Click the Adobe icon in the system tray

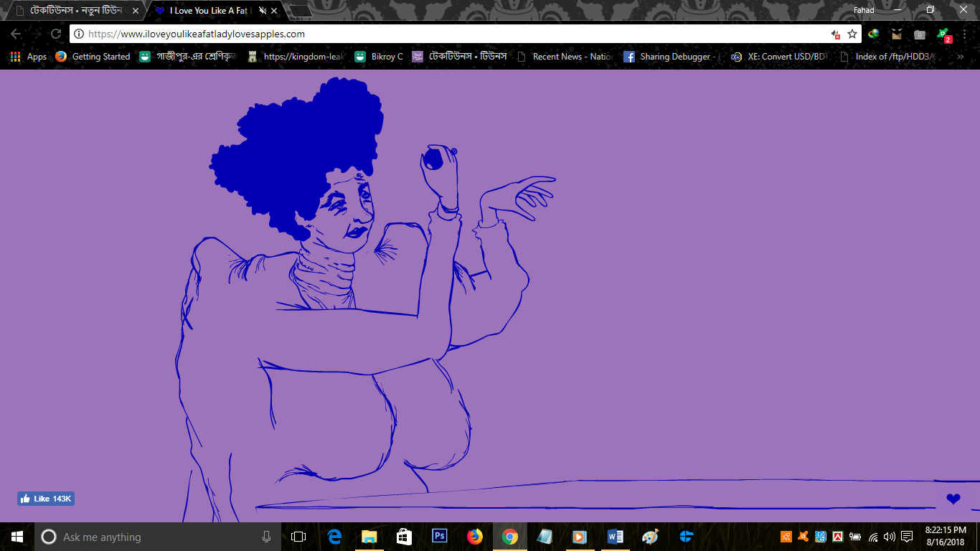tap(837, 537)
